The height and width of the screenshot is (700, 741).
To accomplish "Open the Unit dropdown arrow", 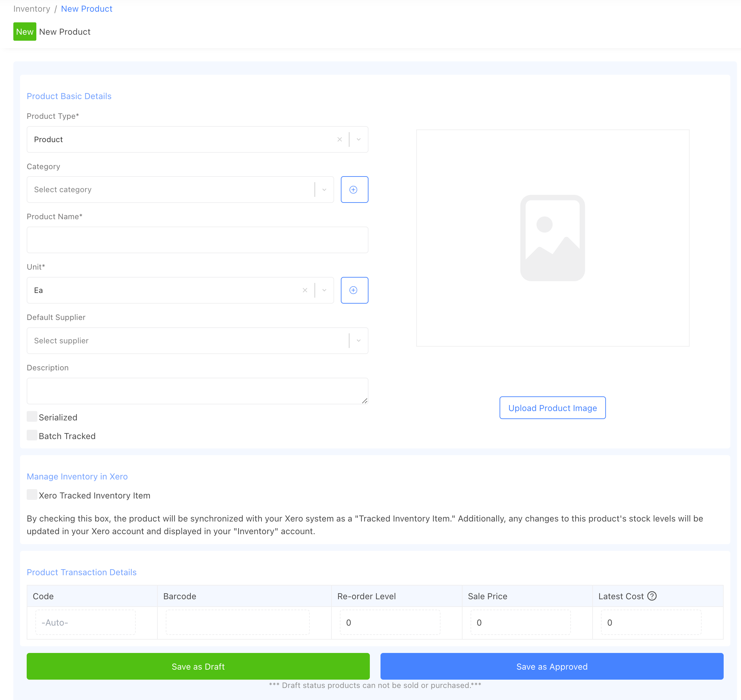I will 324,290.
